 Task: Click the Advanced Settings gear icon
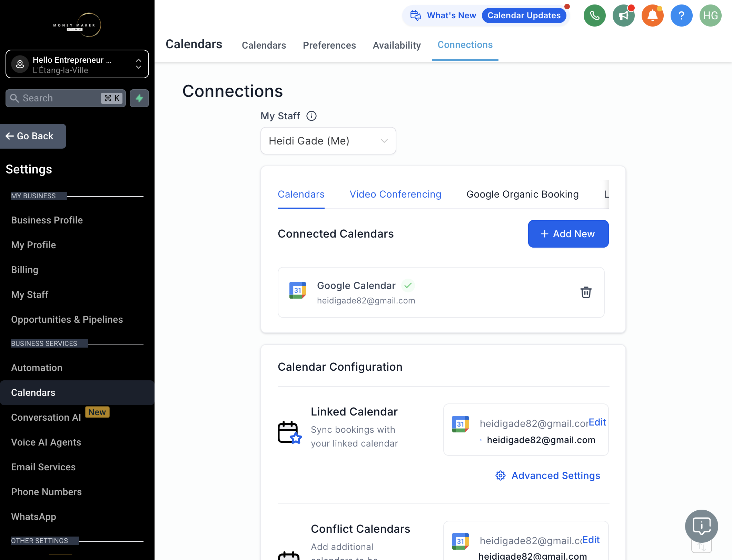coord(501,476)
